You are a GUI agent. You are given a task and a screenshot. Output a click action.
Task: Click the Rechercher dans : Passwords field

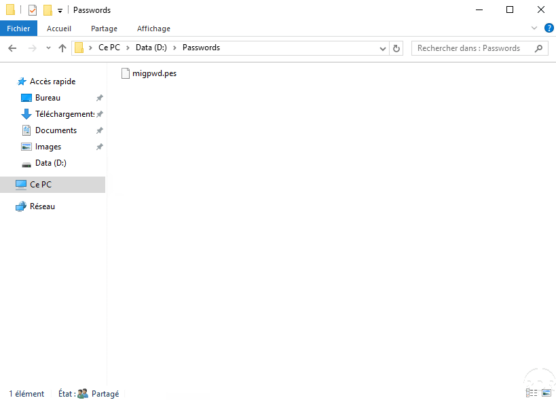pyautogui.click(x=473, y=48)
